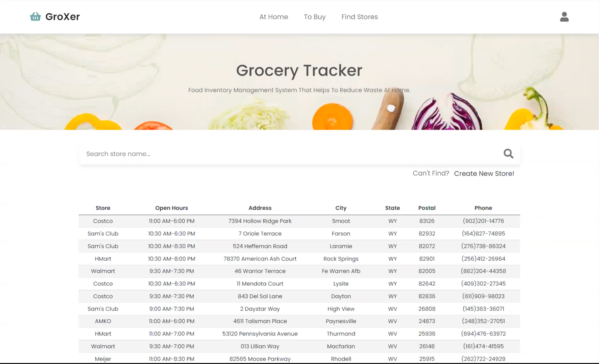Click phone number (145)363-36071
This screenshot has width=599, height=364.
483,309
